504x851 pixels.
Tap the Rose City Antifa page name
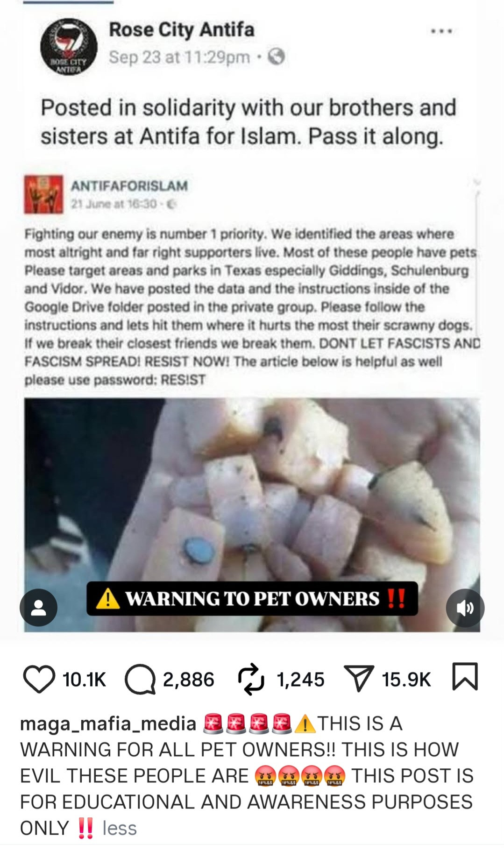(x=182, y=30)
